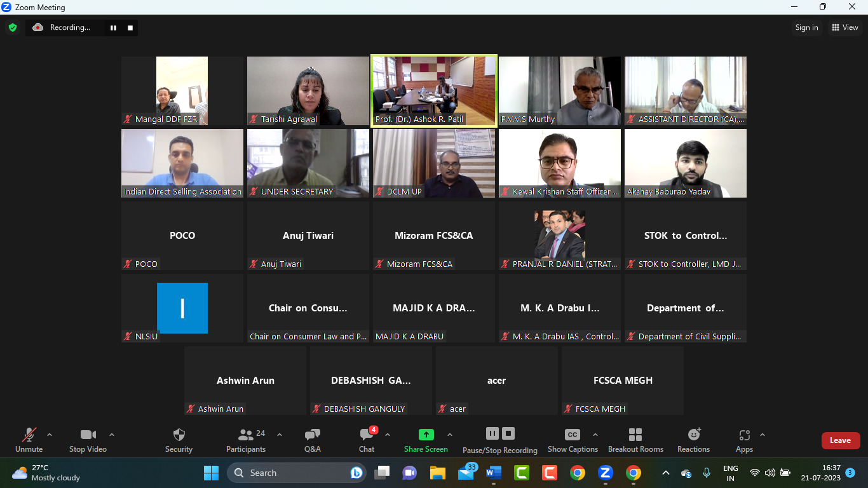
Task: Pause the recording in the top bar
Action: pyautogui.click(x=114, y=27)
